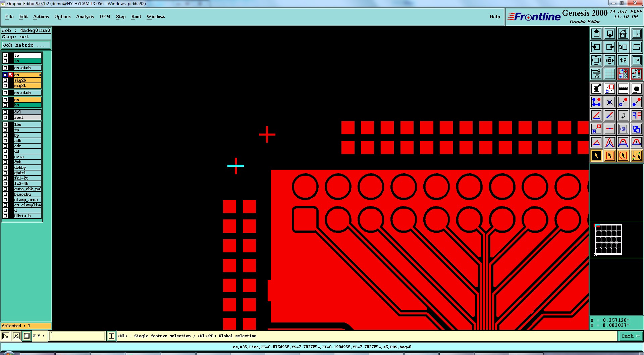Click the pan left view icon
Image resolution: width=644 pixels, height=355 pixels.
click(x=596, y=47)
